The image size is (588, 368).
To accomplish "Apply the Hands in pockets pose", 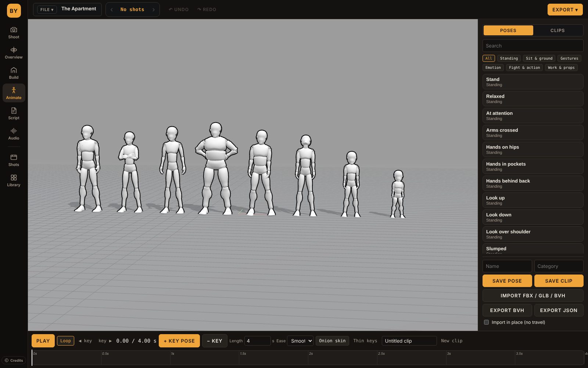I will coord(533,166).
